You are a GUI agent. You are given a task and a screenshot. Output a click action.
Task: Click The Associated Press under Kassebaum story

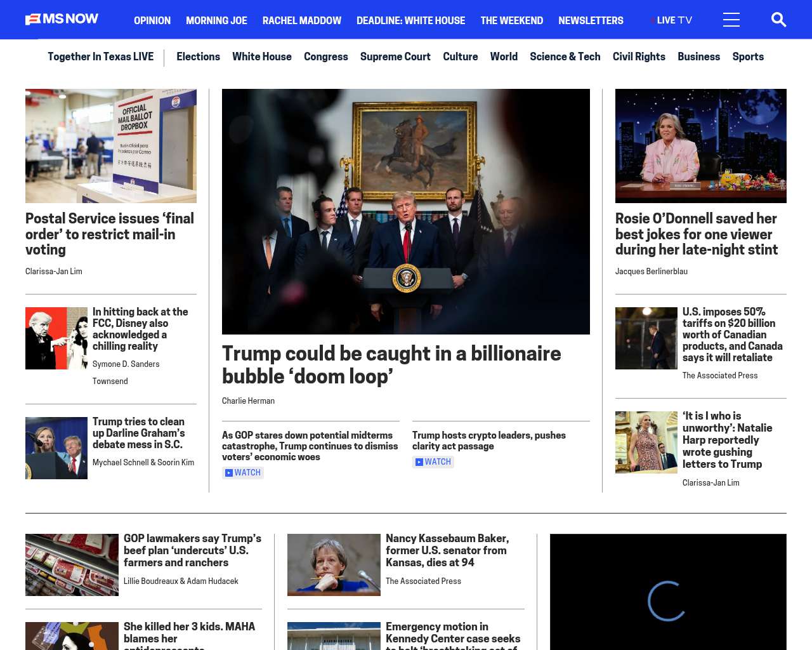(x=423, y=581)
